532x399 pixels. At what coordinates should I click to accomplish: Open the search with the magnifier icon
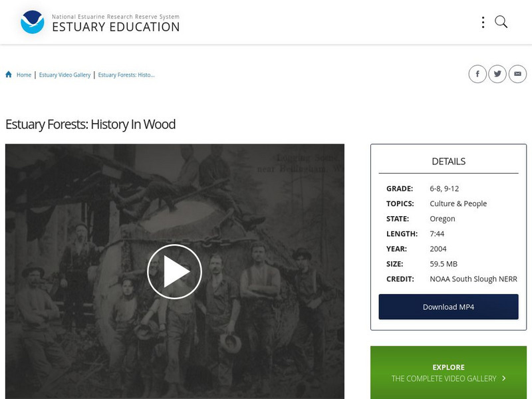(x=499, y=21)
